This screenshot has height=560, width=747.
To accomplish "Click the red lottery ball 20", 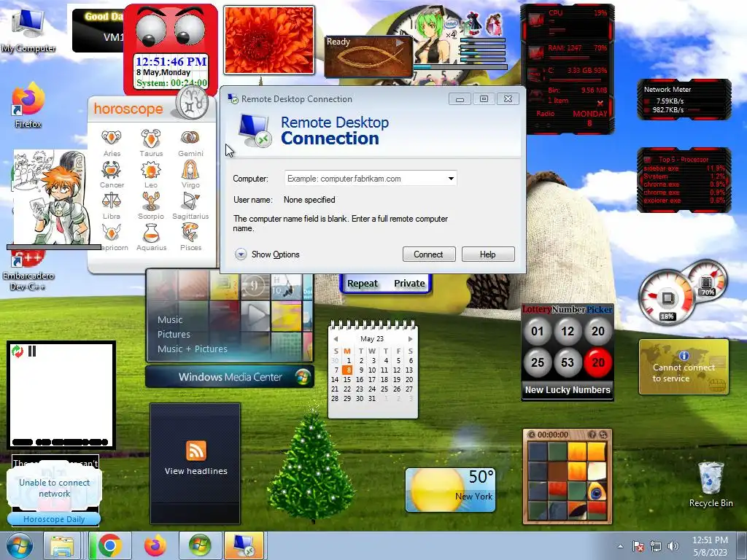I will point(598,362).
